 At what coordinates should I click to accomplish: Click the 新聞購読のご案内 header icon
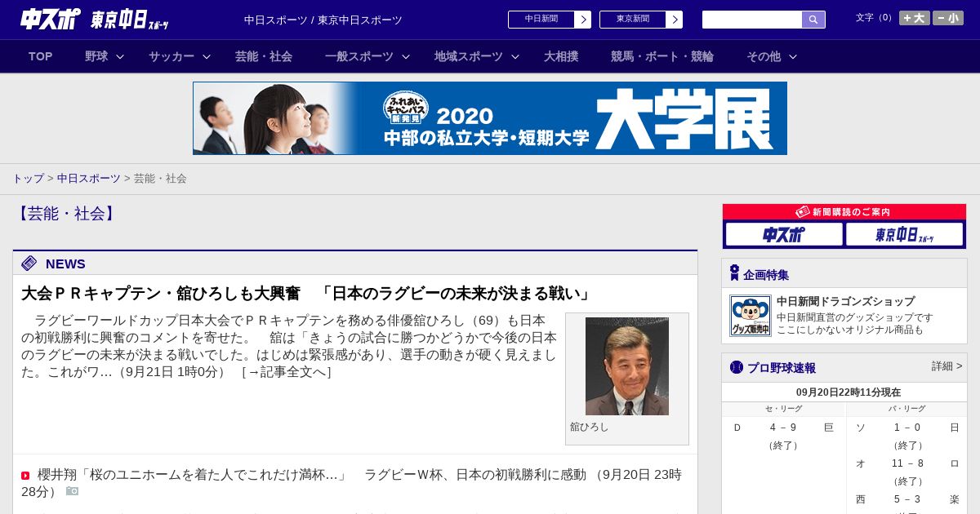pyautogui.click(x=803, y=211)
